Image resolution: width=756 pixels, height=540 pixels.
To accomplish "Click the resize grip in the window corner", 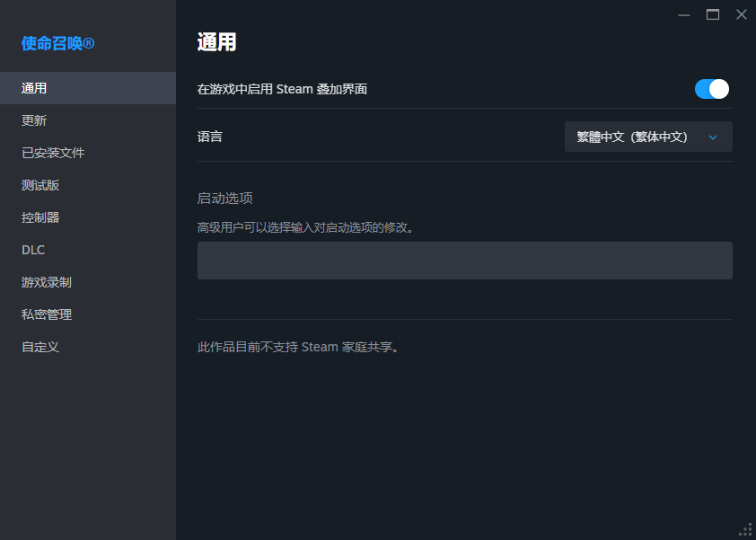I will 745,529.
